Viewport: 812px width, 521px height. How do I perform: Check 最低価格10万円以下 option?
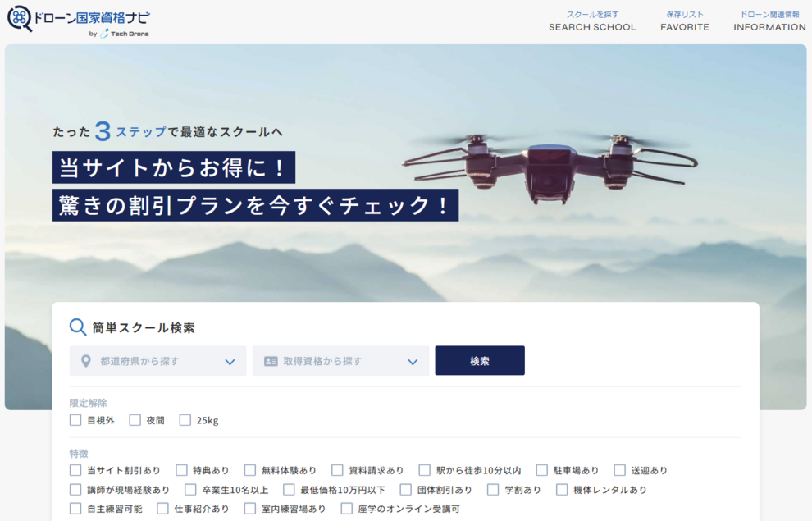coord(289,489)
